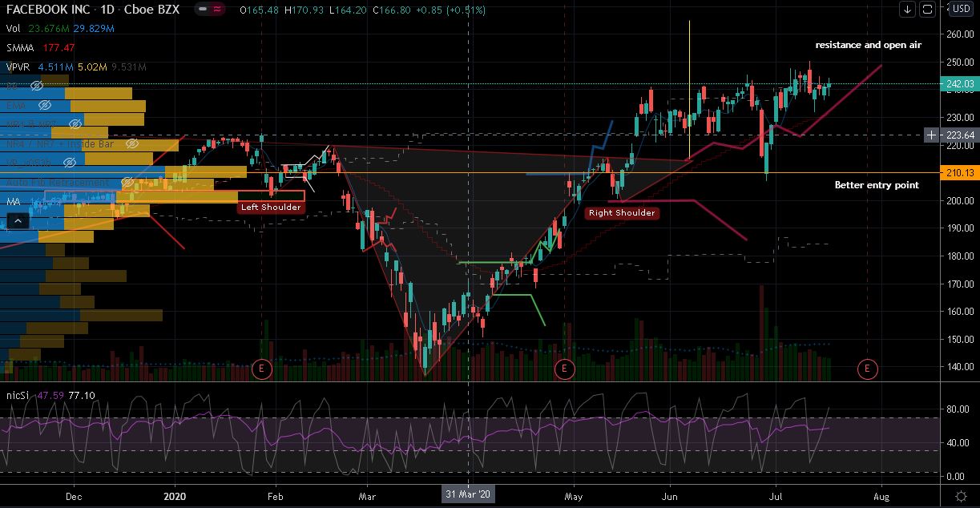This screenshot has height=508, width=980.
Task: Select the Left Shoulder label
Action: click(271, 208)
